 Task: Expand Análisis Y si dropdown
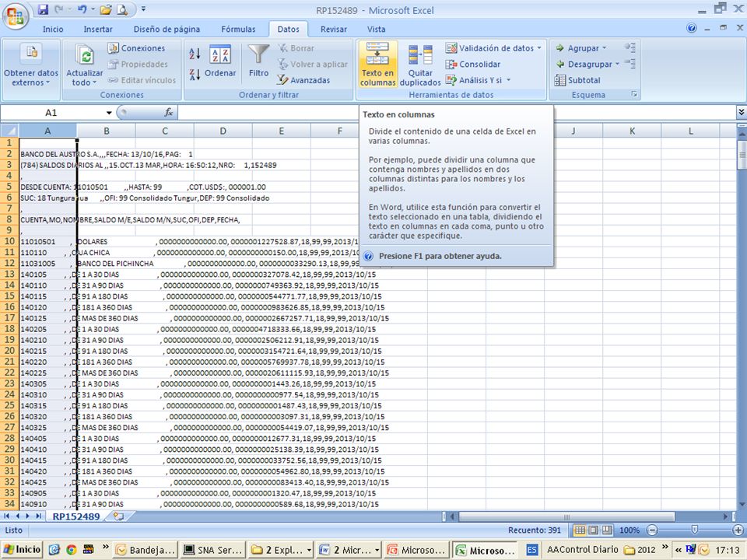508,80
